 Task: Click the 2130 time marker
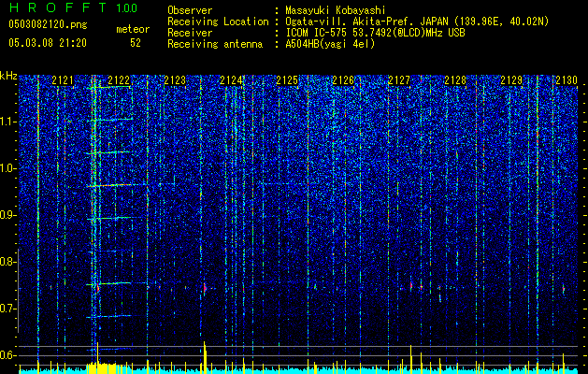coord(566,80)
